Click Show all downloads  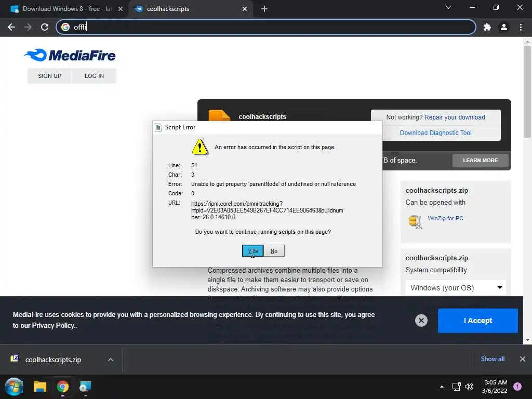coord(493,359)
